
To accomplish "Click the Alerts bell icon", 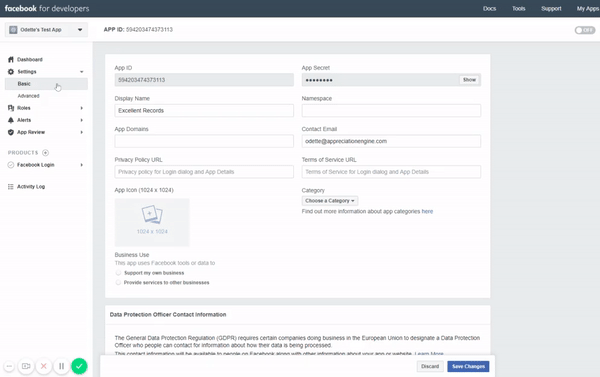I will 11,120.
